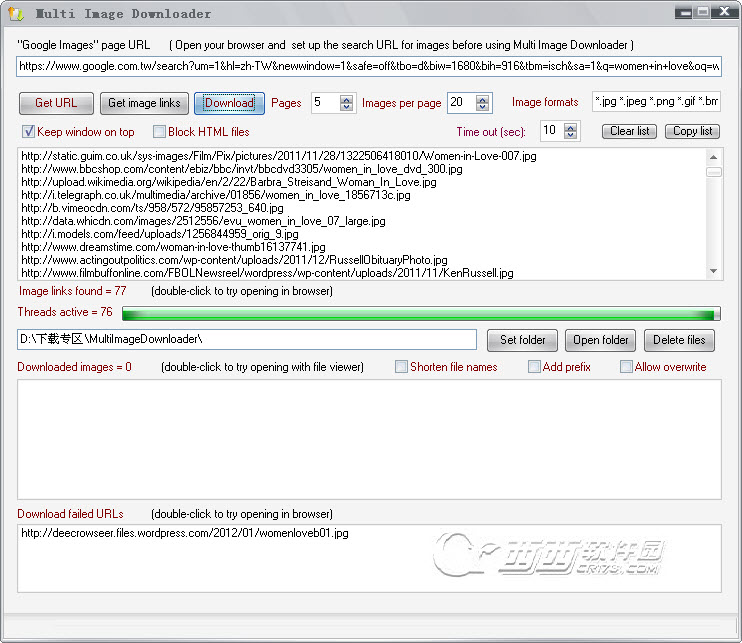The width and height of the screenshot is (742, 643).
Task: Increase Images per page with up arrow
Action: pyautogui.click(x=482, y=99)
